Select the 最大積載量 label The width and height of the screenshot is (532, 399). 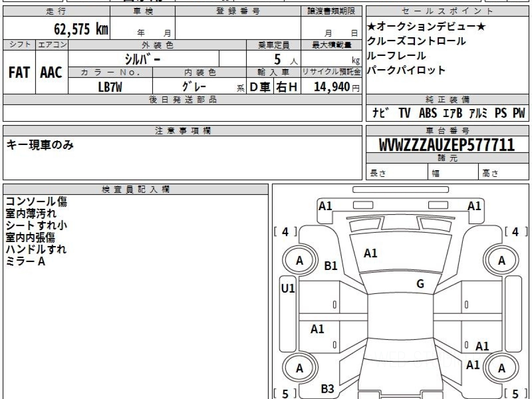332,45
